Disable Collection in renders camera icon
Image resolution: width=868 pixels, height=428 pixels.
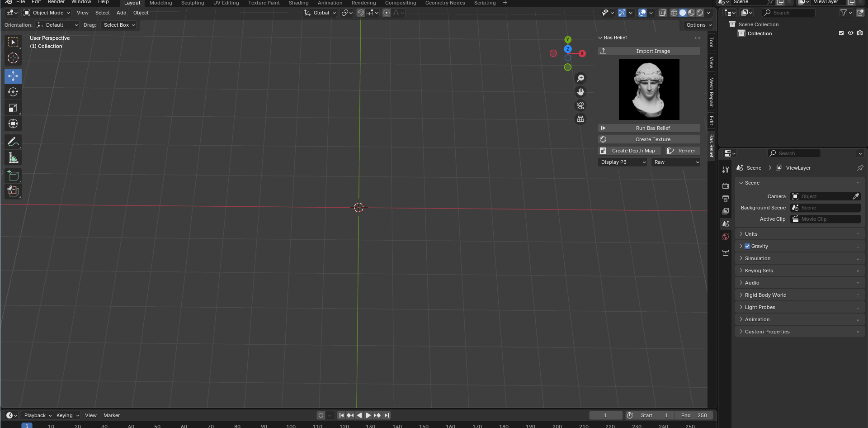(859, 33)
